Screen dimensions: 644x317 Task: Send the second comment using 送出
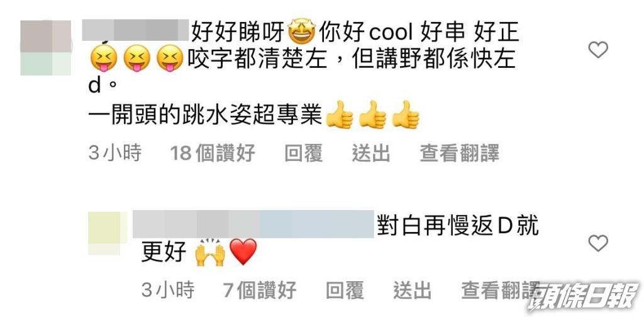pyautogui.click(x=412, y=291)
